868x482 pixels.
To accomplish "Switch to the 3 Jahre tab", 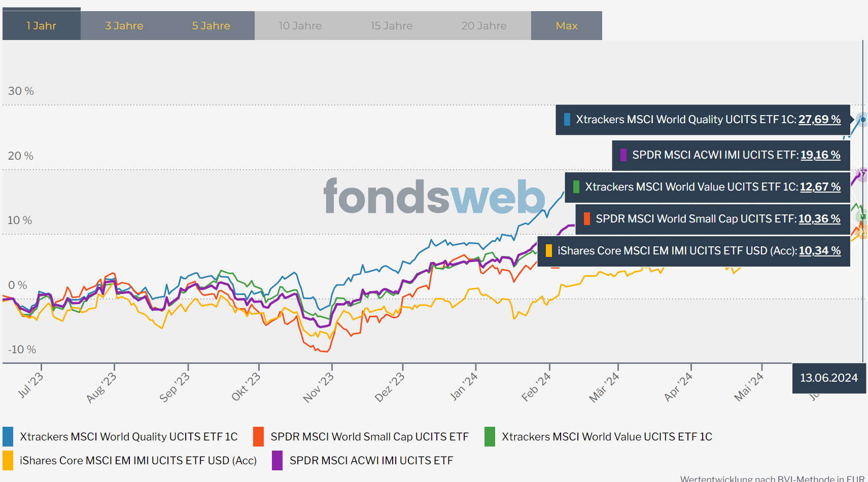I will click(124, 25).
